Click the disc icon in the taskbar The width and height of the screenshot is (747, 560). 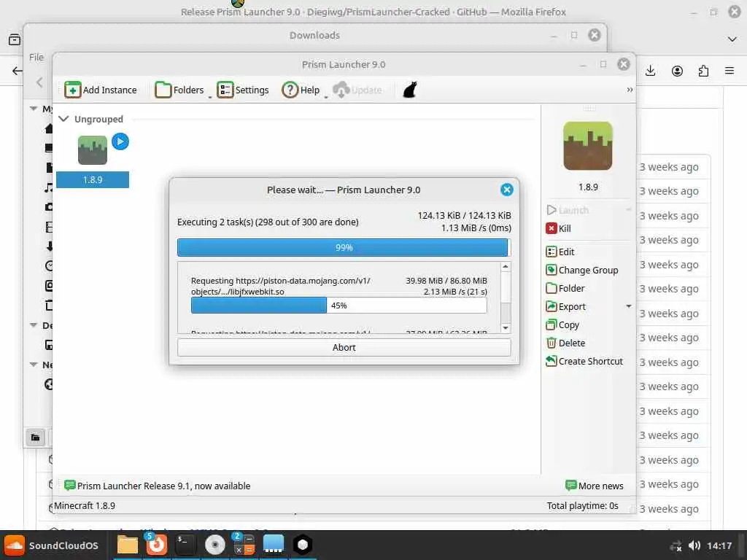(x=215, y=545)
